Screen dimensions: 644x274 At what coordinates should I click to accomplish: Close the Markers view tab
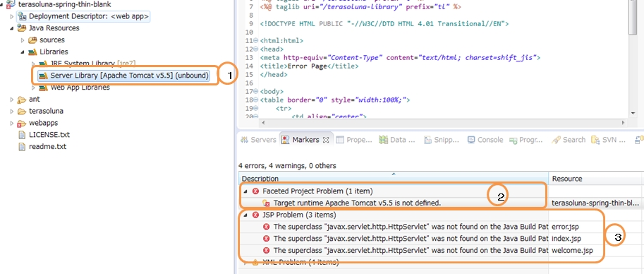[x=326, y=140]
